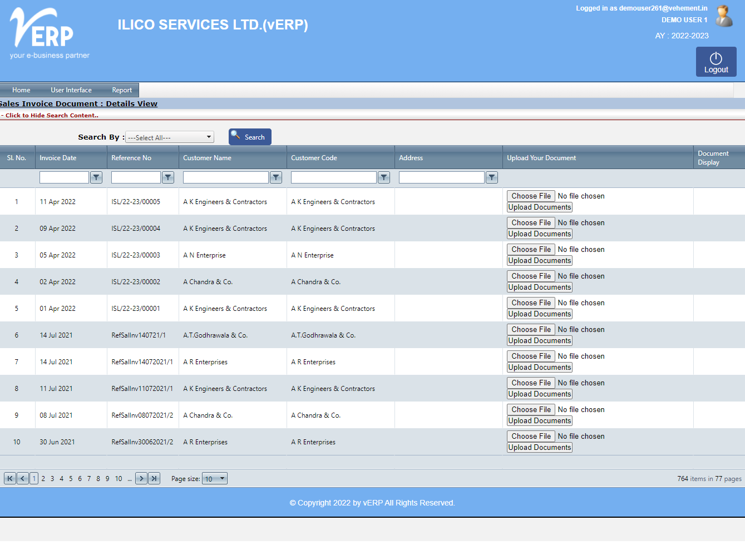This screenshot has width=745, height=560.
Task: Expand the Search By dropdown
Action: click(x=170, y=137)
